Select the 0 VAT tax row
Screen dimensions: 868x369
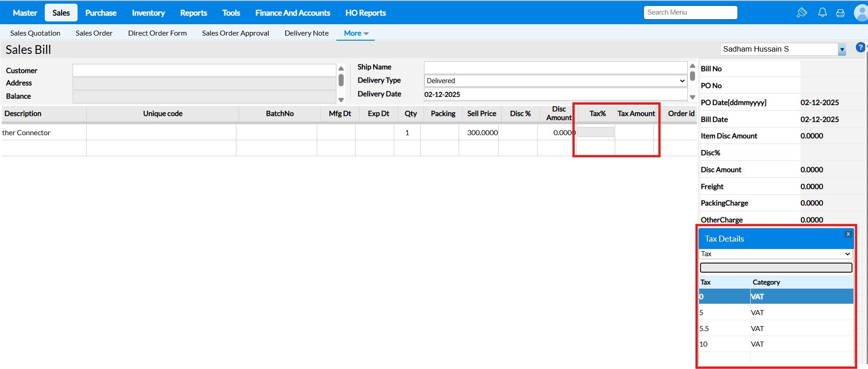click(776, 296)
